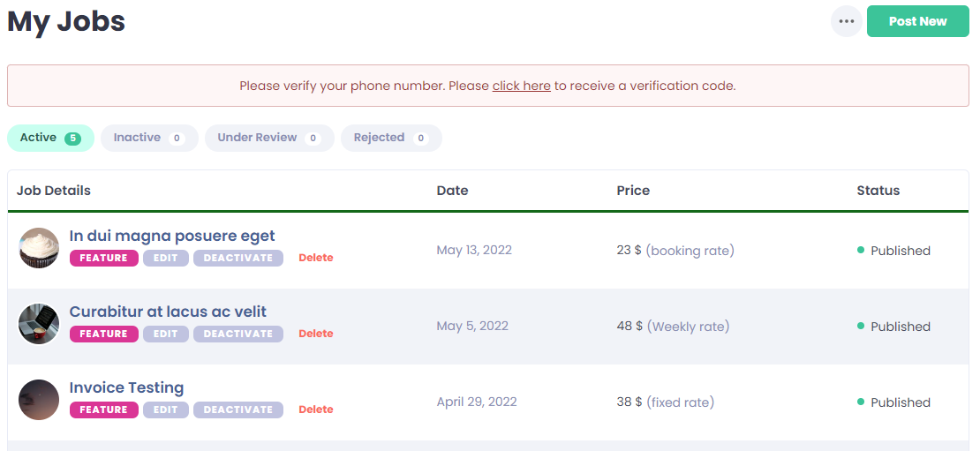Open the cupcake thumbnail of first job
Viewport: 980px width, 451px height.
click(x=40, y=248)
